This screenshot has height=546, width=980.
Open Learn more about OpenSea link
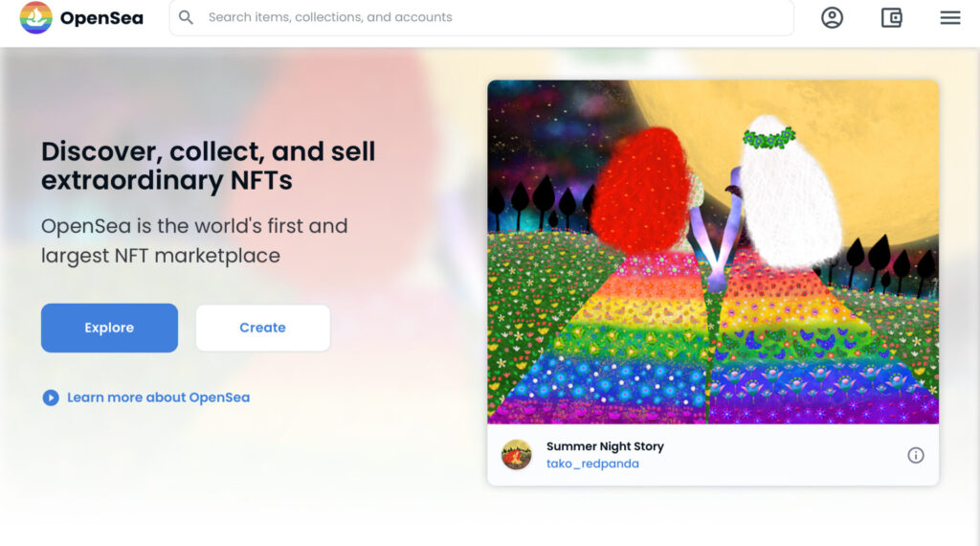point(158,398)
